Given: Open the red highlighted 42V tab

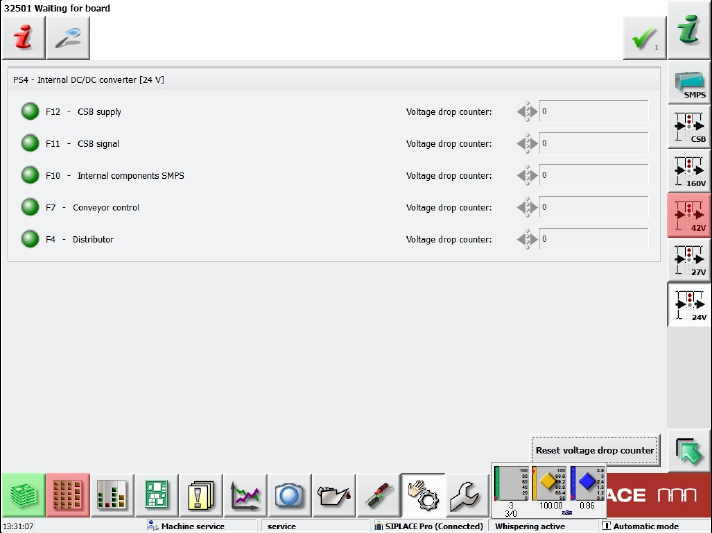Looking at the screenshot, I should 689,215.
